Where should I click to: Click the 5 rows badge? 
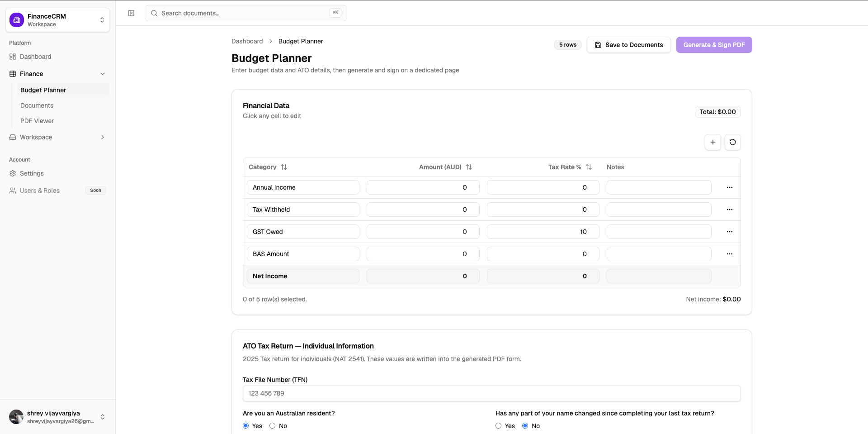click(567, 45)
